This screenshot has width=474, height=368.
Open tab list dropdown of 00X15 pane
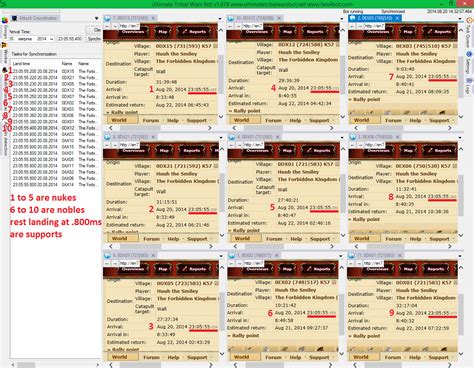pos(220,19)
